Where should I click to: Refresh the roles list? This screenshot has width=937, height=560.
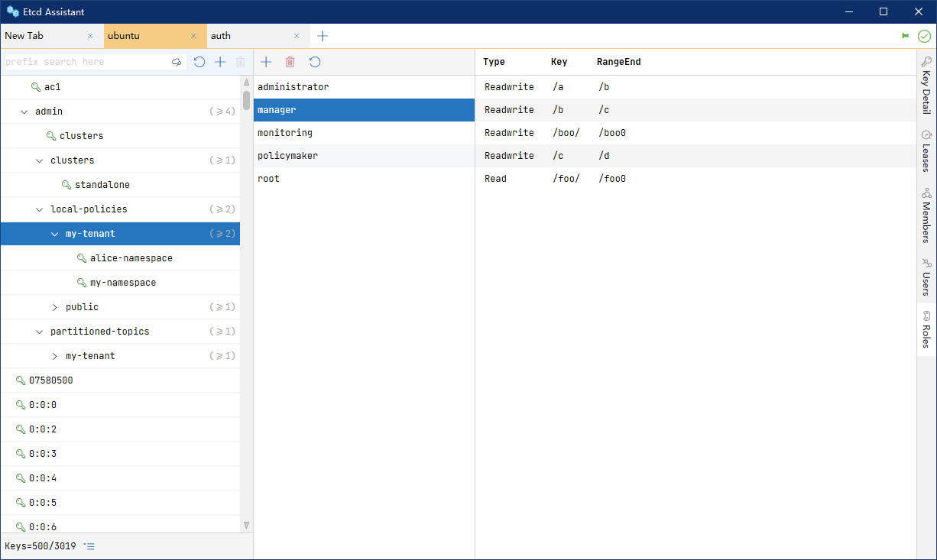click(315, 62)
